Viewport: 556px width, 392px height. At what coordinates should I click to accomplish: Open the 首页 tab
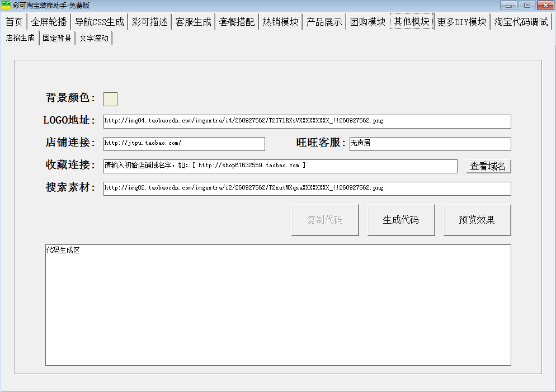[x=14, y=22]
